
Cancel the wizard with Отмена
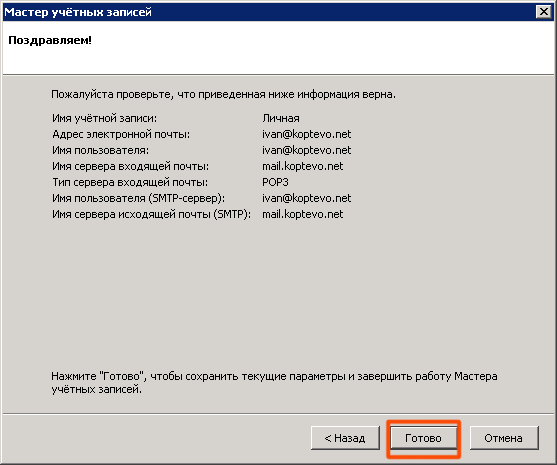504,438
